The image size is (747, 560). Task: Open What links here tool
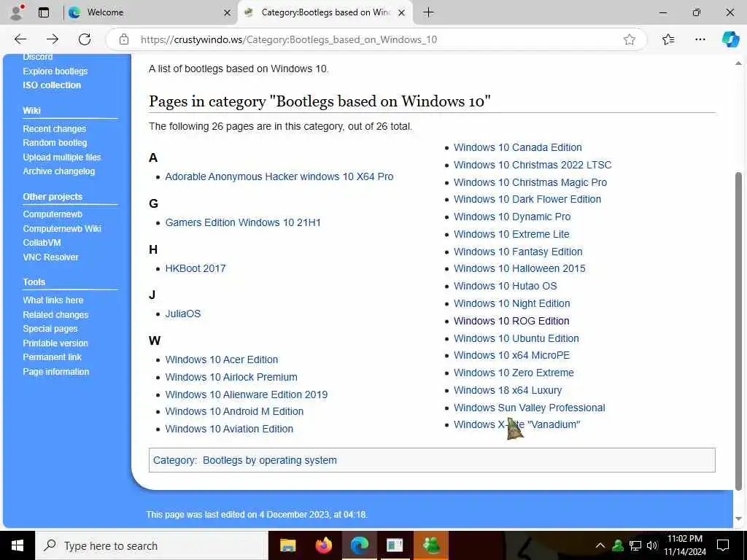[53, 300]
